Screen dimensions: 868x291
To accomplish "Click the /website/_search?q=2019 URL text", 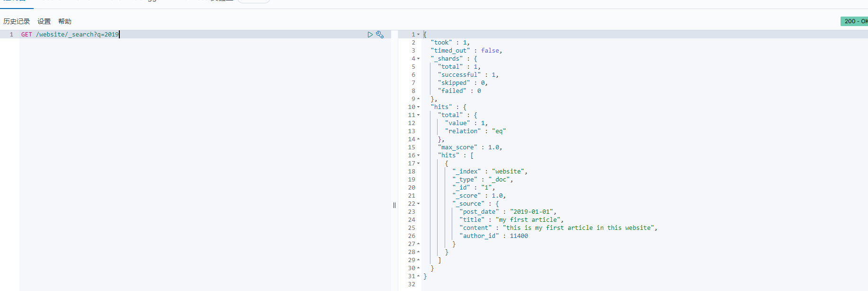I will tap(77, 35).
